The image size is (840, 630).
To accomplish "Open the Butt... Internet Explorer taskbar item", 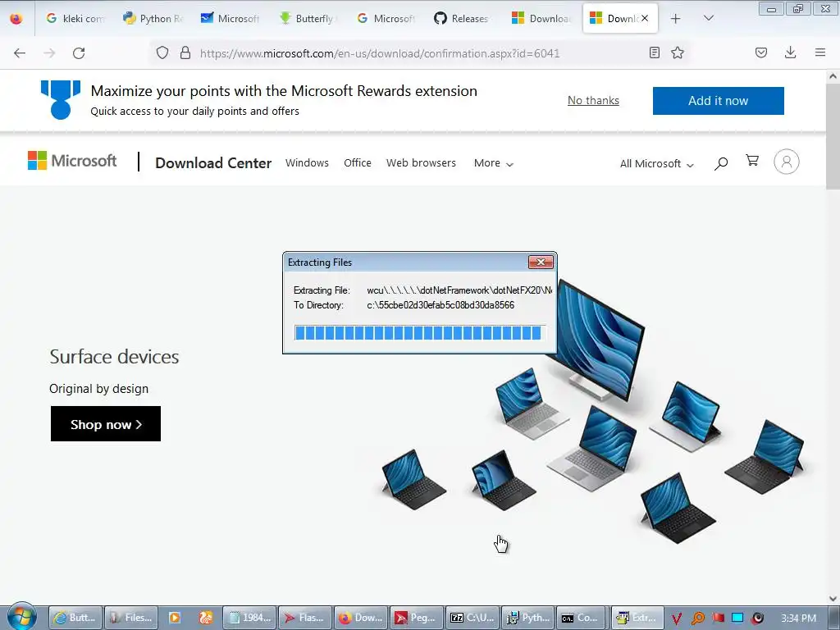I will click(75, 618).
